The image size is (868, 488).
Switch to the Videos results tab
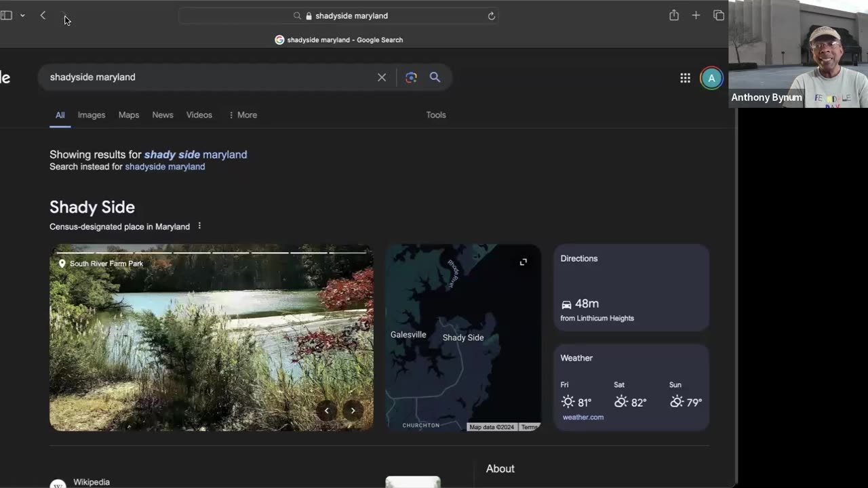pos(199,115)
